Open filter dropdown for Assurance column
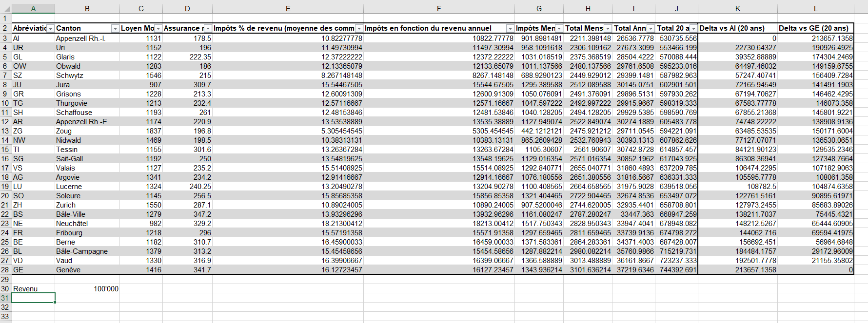 click(x=208, y=29)
